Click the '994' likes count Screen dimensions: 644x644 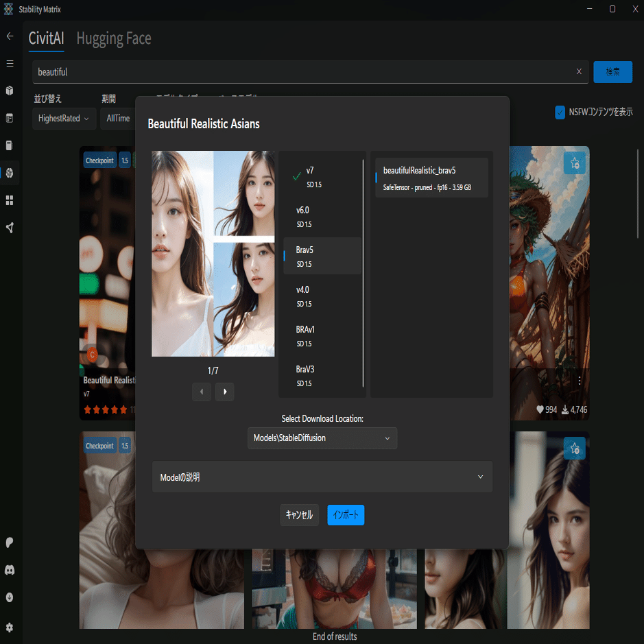coord(551,409)
